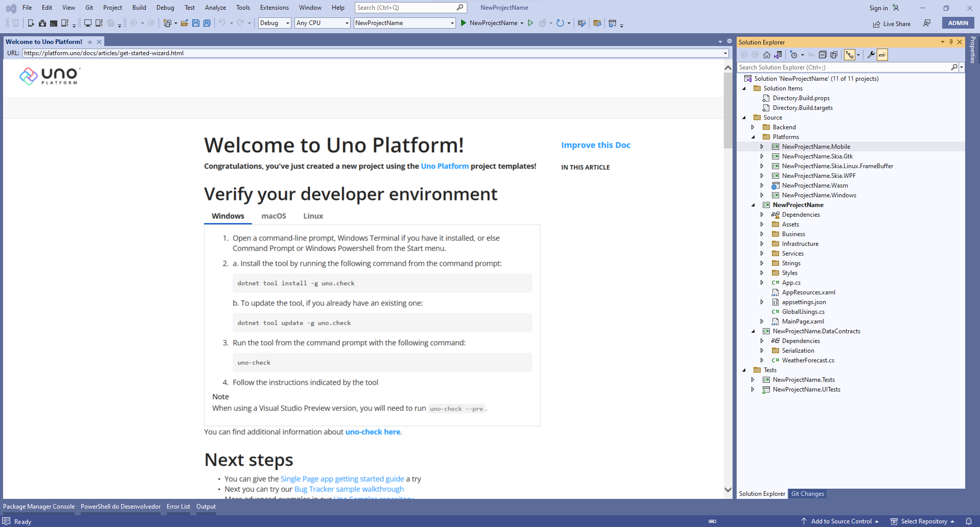Screen dimensions: 980x527
Task: Click the Improve this Doc link
Action: pyautogui.click(x=596, y=145)
